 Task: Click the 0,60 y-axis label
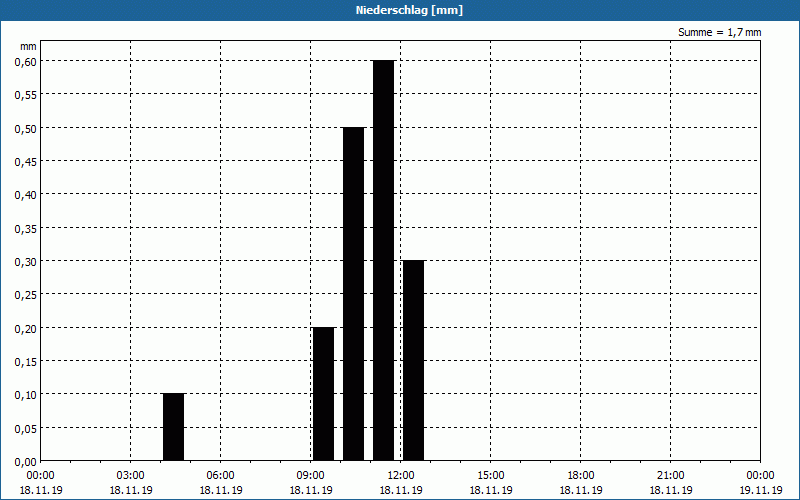coord(26,61)
